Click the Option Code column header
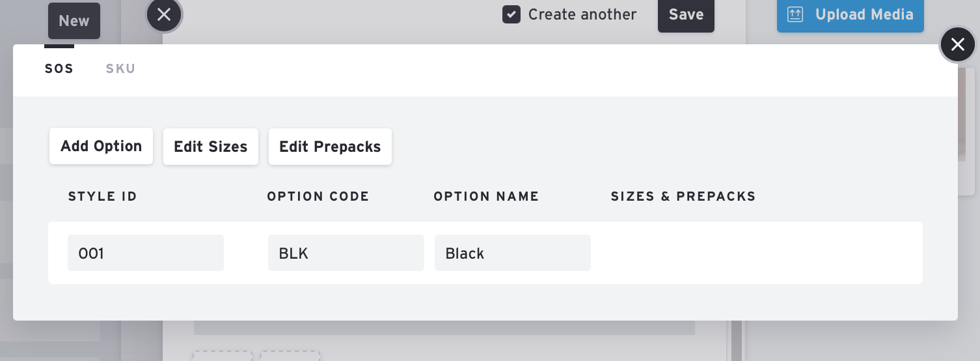The height and width of the screenshot is (361, 980). pyautogui.click(x=318, y=196)
